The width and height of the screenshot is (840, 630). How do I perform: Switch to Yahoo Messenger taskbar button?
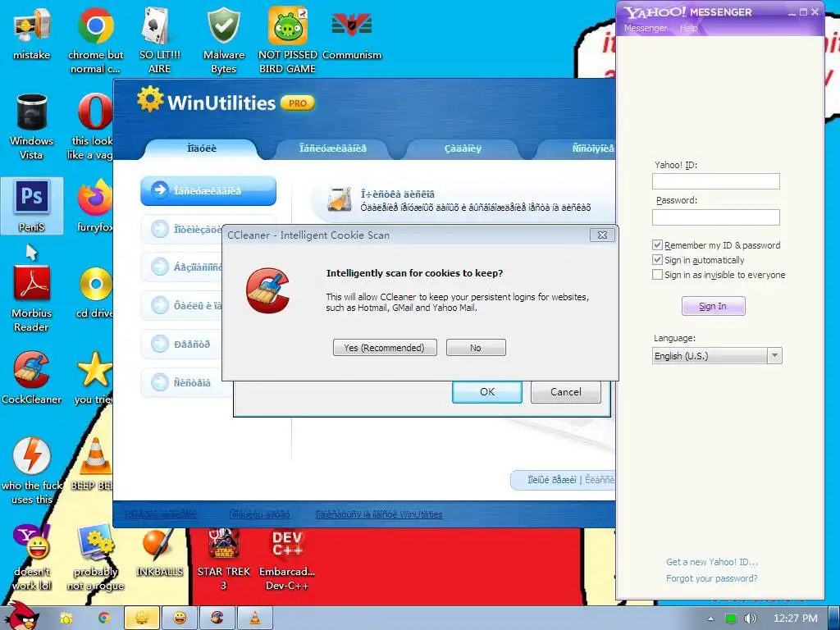click(180, 618)
